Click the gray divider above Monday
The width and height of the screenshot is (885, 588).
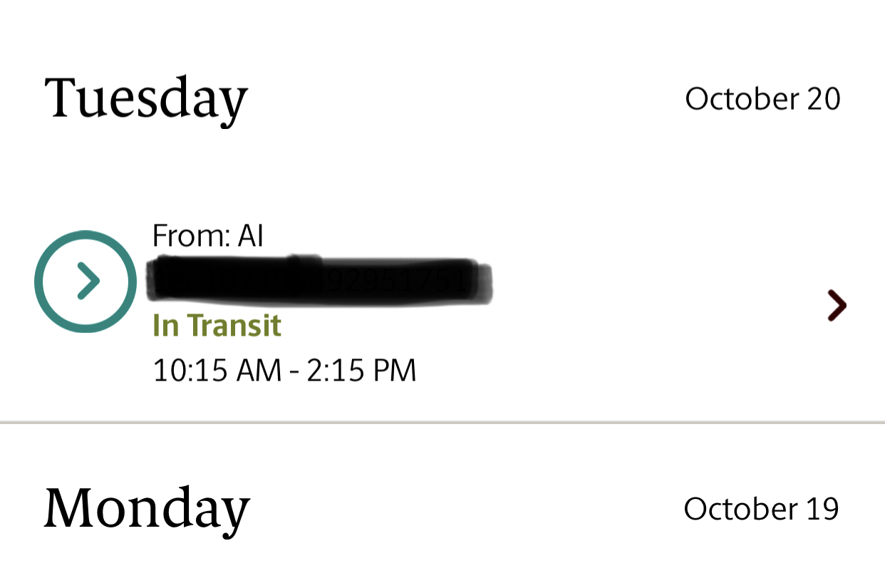[442, 423]
